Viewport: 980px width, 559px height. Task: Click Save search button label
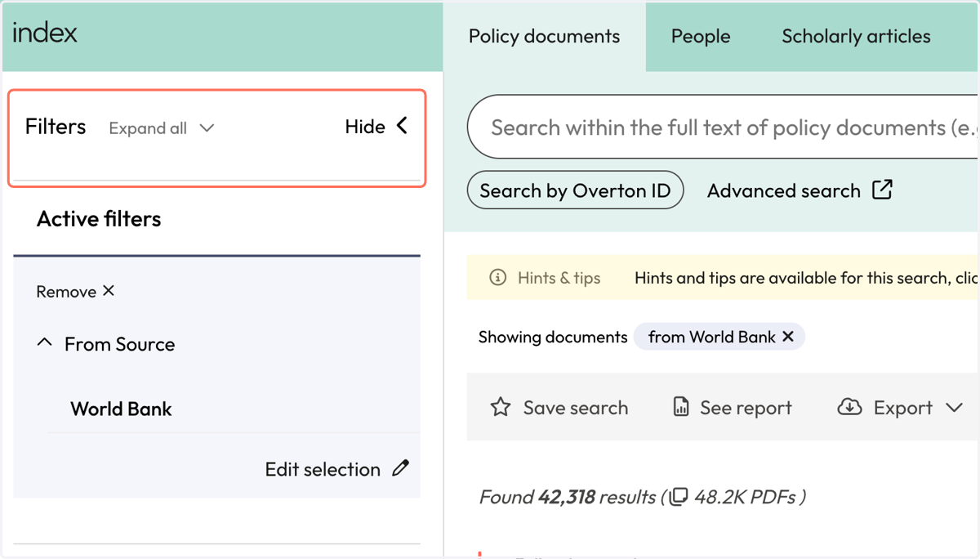(576, 408)
